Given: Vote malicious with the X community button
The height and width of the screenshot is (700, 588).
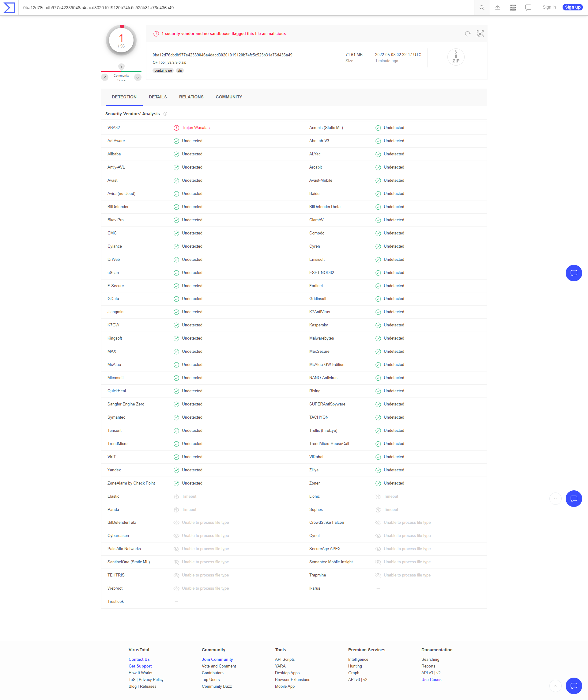Looking at the screenshot, I should click(x=105, y=77).
